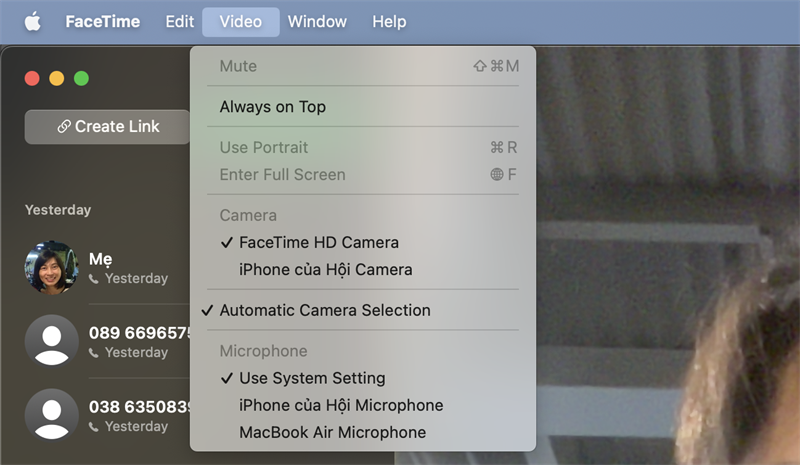The width and height of the screenshot is (800, 465).
Task: Click the phone icon under 089 669657
Action: point(93,353)
